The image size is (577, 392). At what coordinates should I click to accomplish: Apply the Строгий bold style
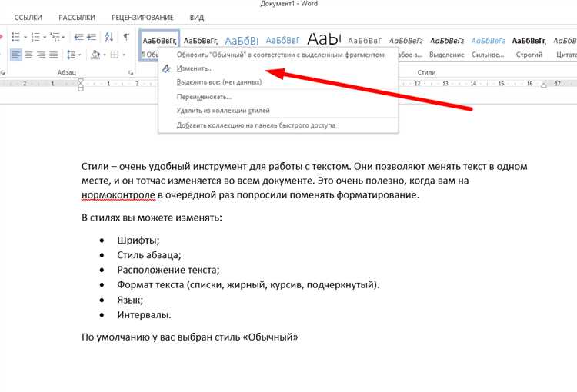pyautogui.click(x=529, y=47)
